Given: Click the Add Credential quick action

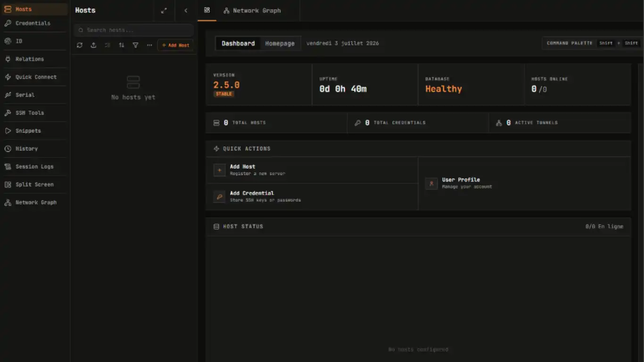Looking at the screenshot, I should (x=312, y=197).
